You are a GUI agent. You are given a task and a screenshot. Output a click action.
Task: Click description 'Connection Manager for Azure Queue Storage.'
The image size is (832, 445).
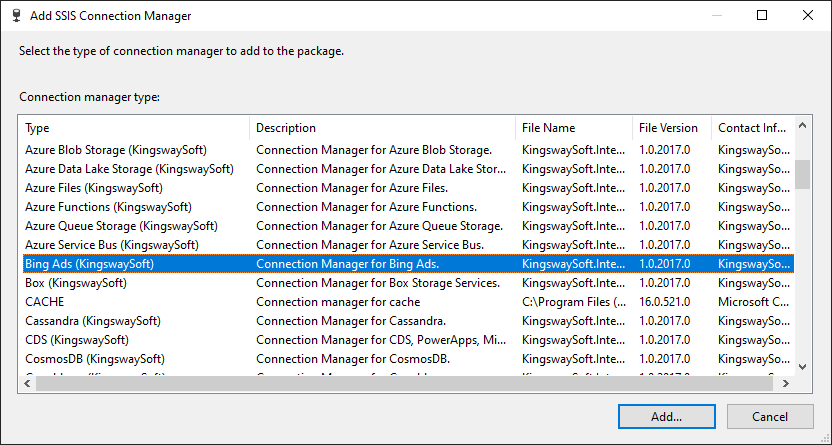click(379, 226)
